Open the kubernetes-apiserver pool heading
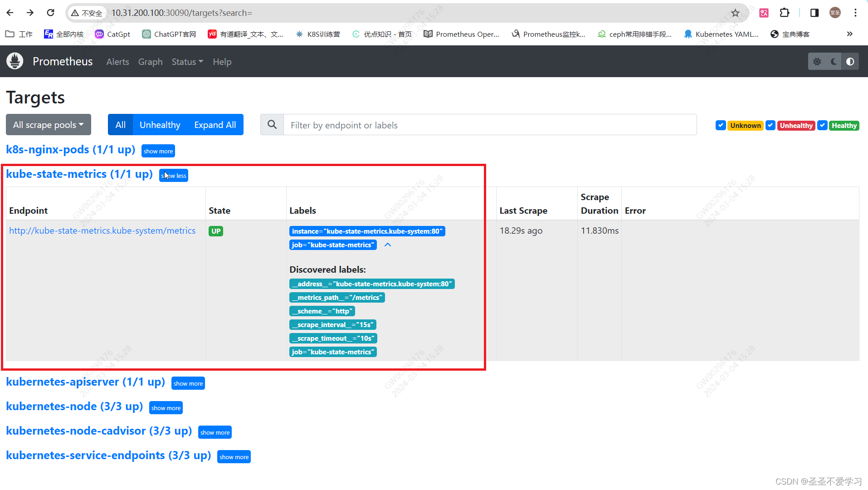This screenshot has width=868, height=490. coord(86,382)
